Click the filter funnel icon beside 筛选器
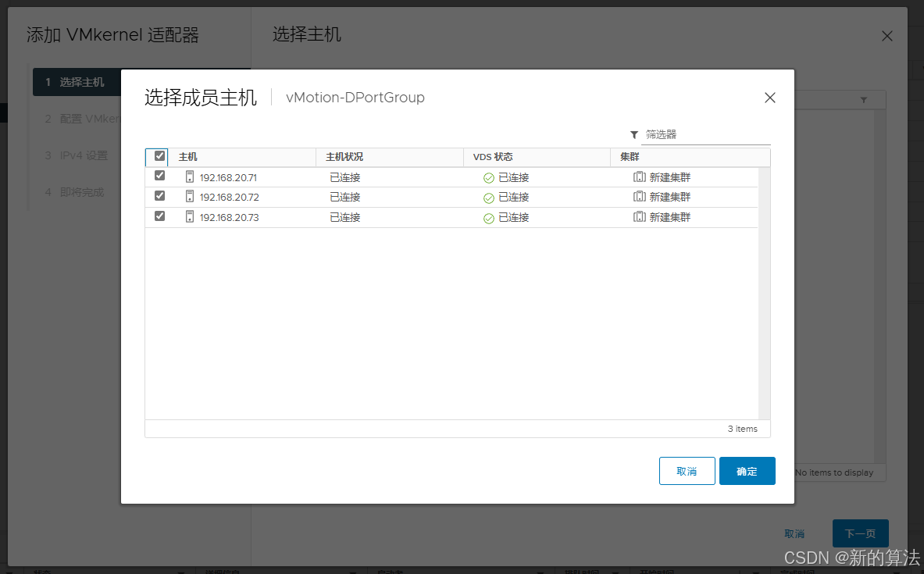The image size is (924, 574). point(634,135)
